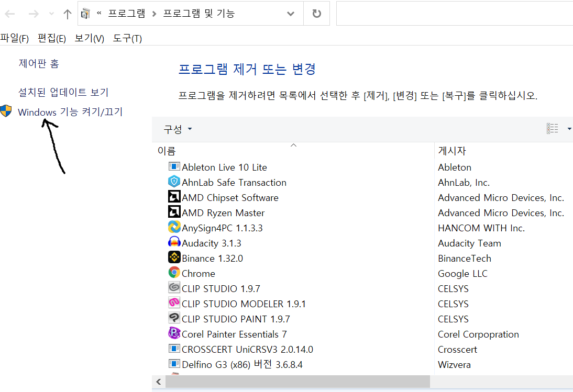Click the Chrome icon
Viewport: 573px width, 392px height.
pos(174,272)
